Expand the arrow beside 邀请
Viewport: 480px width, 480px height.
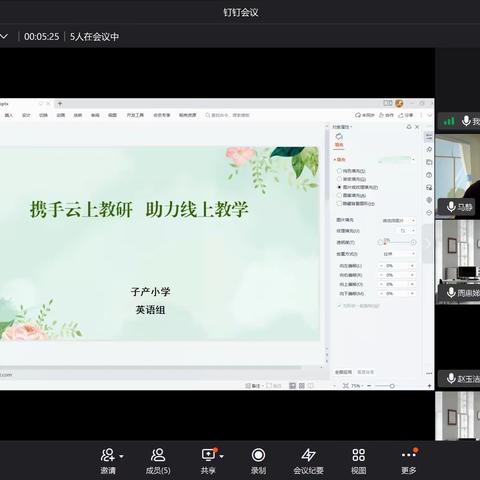point(122,456)
